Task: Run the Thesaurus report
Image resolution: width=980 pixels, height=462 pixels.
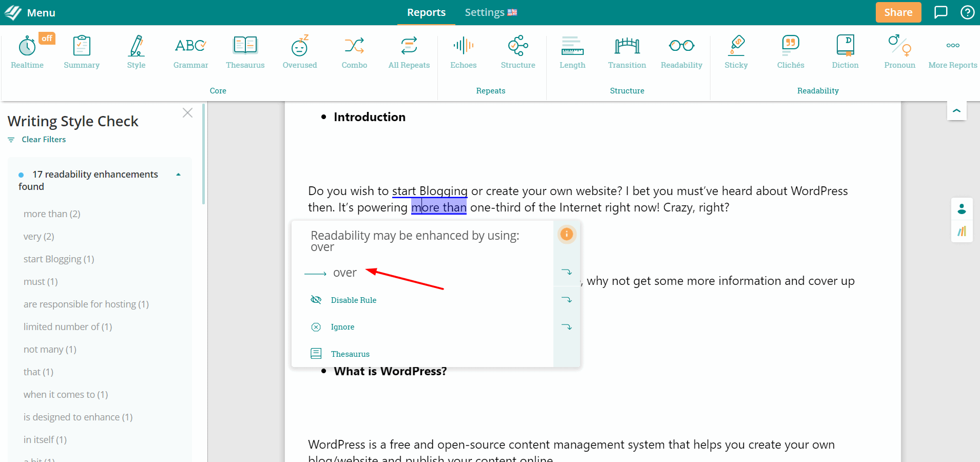Action: coord(245,52)
